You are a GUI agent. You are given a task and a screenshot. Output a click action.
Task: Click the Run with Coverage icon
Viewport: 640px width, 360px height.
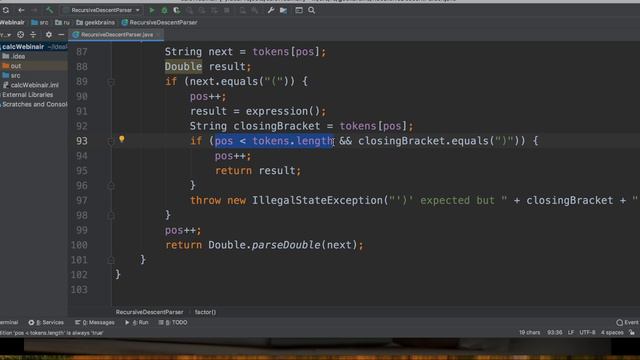[176, 10]
